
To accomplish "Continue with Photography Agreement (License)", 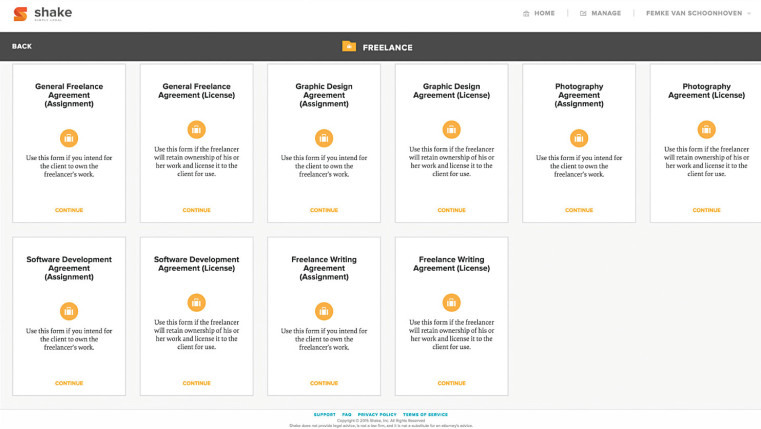I will 707,210.
